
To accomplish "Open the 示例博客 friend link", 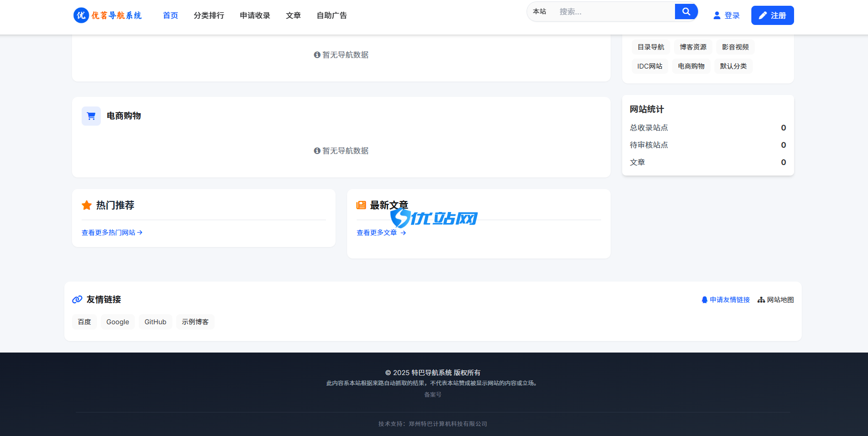I will tap(195, 322).
